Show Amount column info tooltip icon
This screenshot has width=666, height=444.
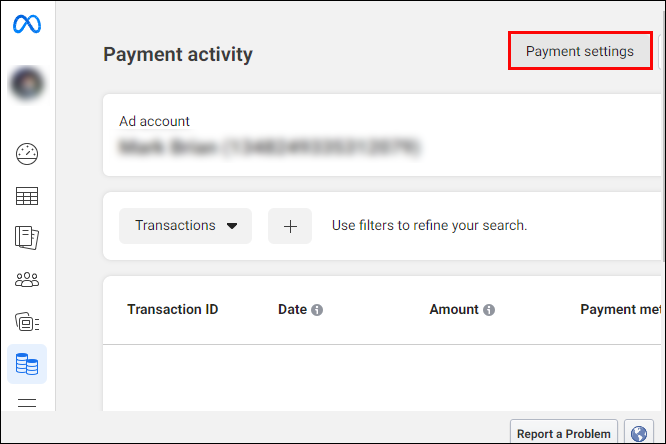click(x=489, y=310)
